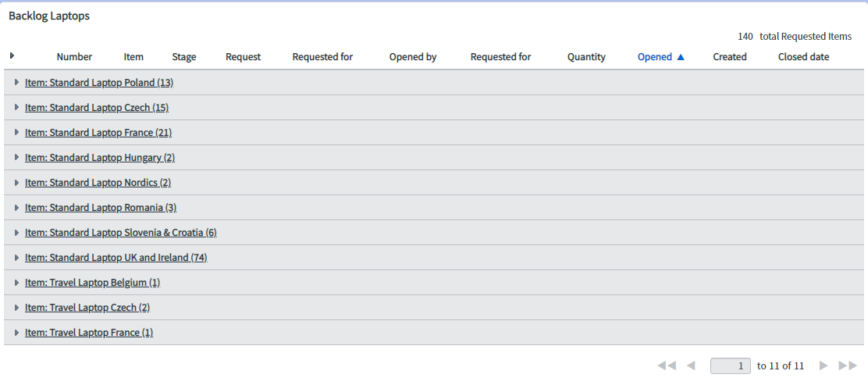The width and height of the screenshot is (868, 385).
Task: Click the Opened ascending sort arrow
Action: (x=681, y=57)
